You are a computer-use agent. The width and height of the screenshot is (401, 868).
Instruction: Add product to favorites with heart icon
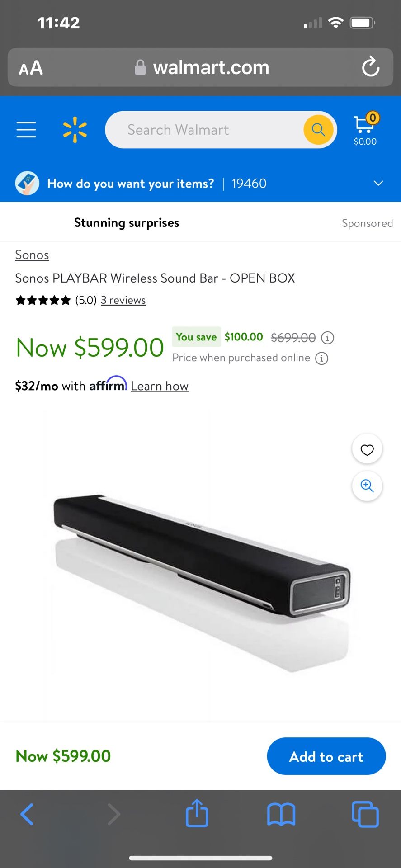[367, 450]
